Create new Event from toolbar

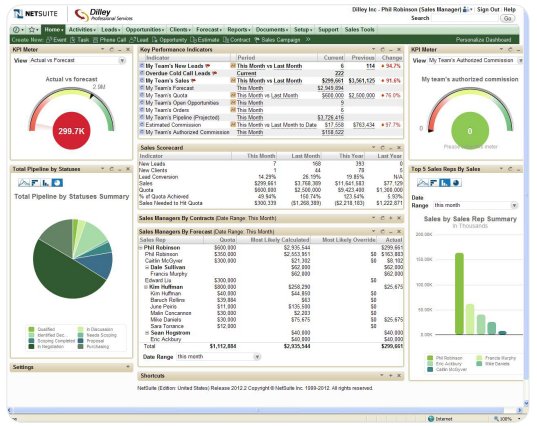[57, 40]
